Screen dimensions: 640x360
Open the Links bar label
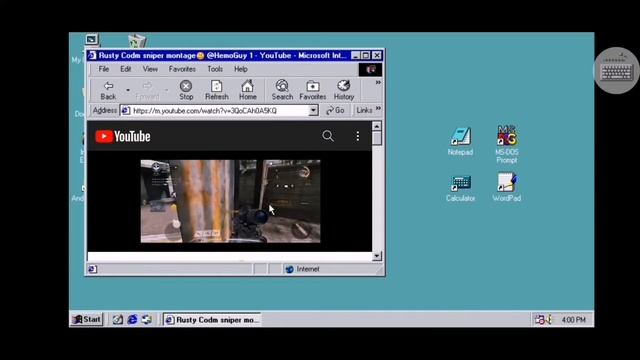(x=364, y=110)
